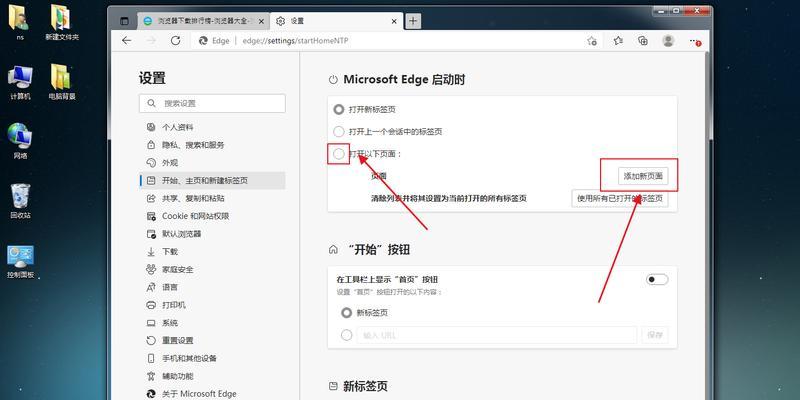The image size is (800, 400).
Task: Click the Microsoft Edge 启动时 heading
Action: click(x=404, y=80)
